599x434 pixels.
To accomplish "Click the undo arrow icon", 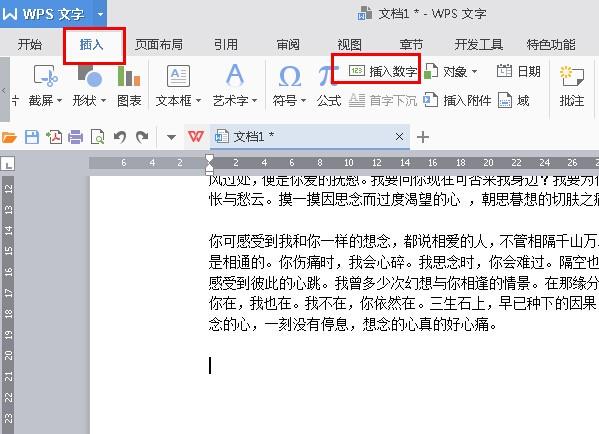I will [120, 137].
